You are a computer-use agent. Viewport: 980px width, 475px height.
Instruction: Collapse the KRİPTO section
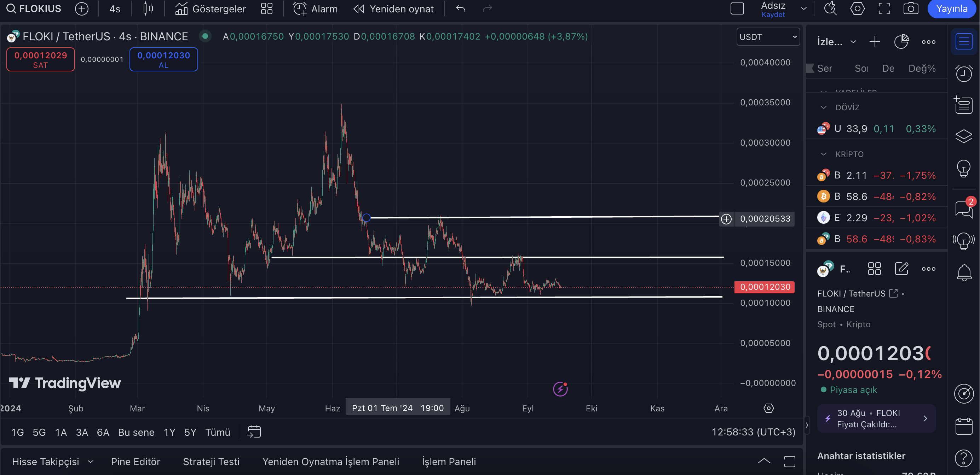click(x=823, y=154)
